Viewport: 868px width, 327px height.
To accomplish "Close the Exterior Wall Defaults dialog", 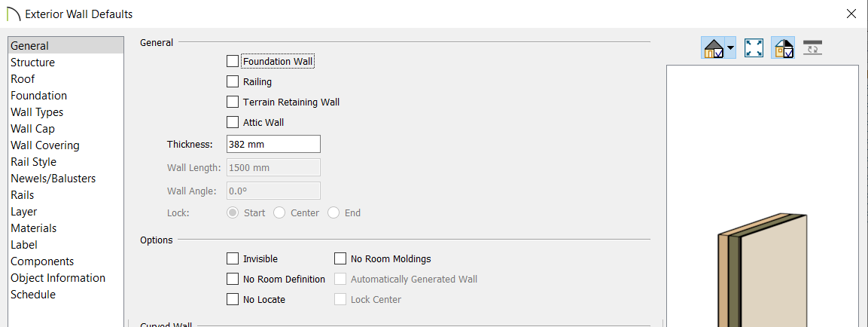I will click(851, 14).
